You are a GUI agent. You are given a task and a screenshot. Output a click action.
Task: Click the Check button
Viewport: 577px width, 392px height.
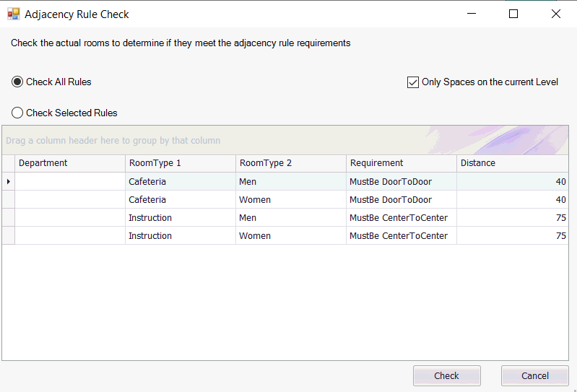(x=447, y=375)
